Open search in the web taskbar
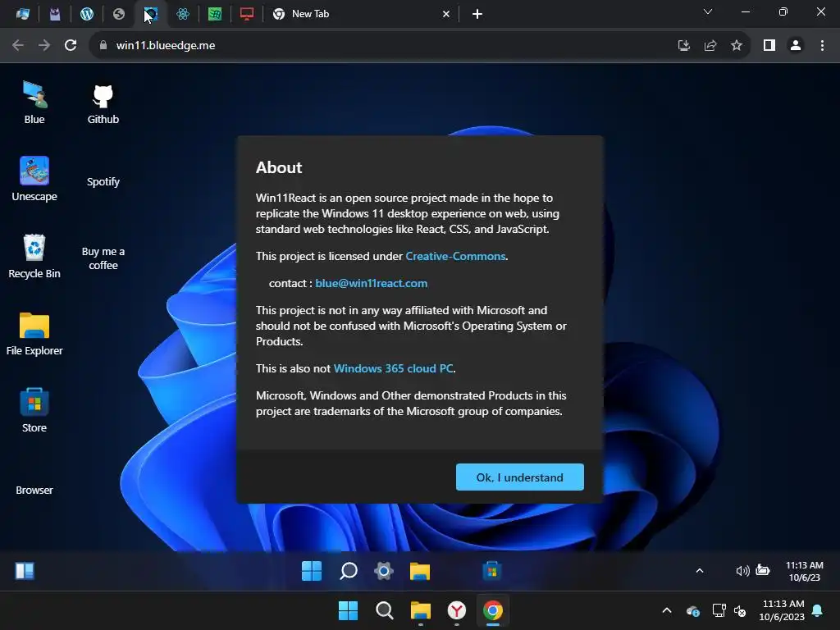This screenshot has height=630, width=840. pyautogui.click(x=348, y=571)
